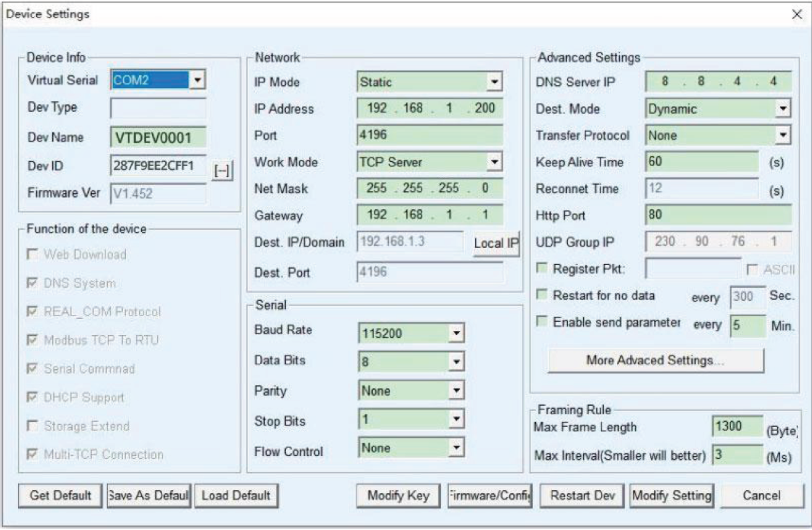
Task: Expand the Flow Control dropdown
Action: click(x=456, y=447)
